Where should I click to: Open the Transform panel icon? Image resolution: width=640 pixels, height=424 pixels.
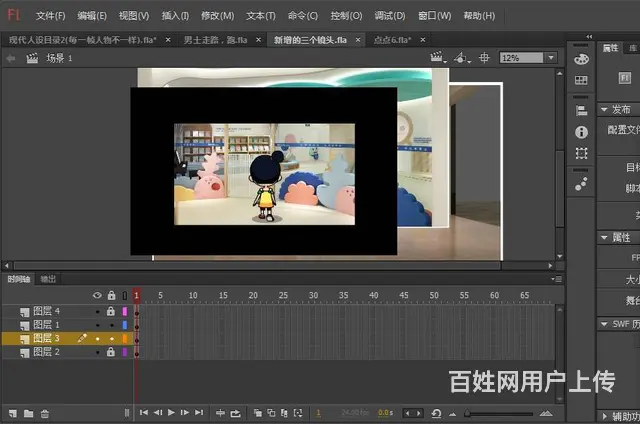[x=581, y=153]
